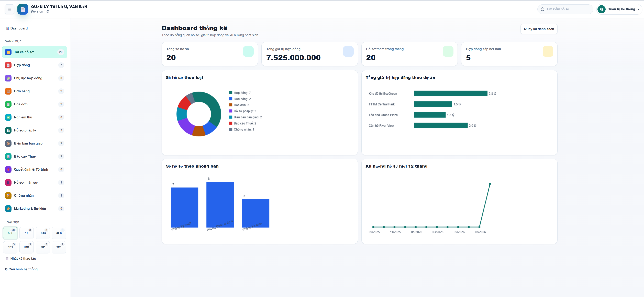Click the search magnifier icon
Image resolution: width=644 pixels, height=297 pixels.
[542, 9]
